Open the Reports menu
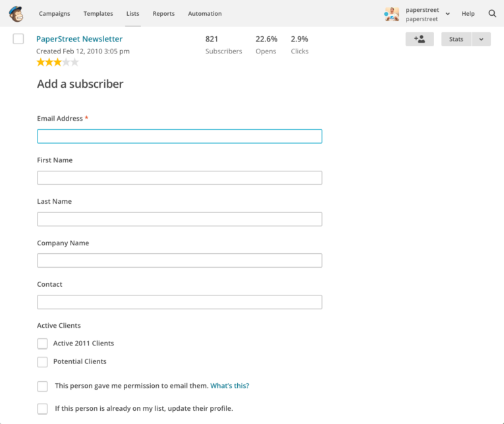Screen dimensions: 504x424 [x=163, y=13]
